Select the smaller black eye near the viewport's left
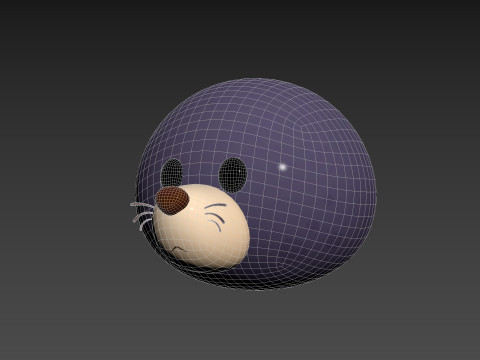The height and width of the screenshot is (360, 480). pos(172,173)
